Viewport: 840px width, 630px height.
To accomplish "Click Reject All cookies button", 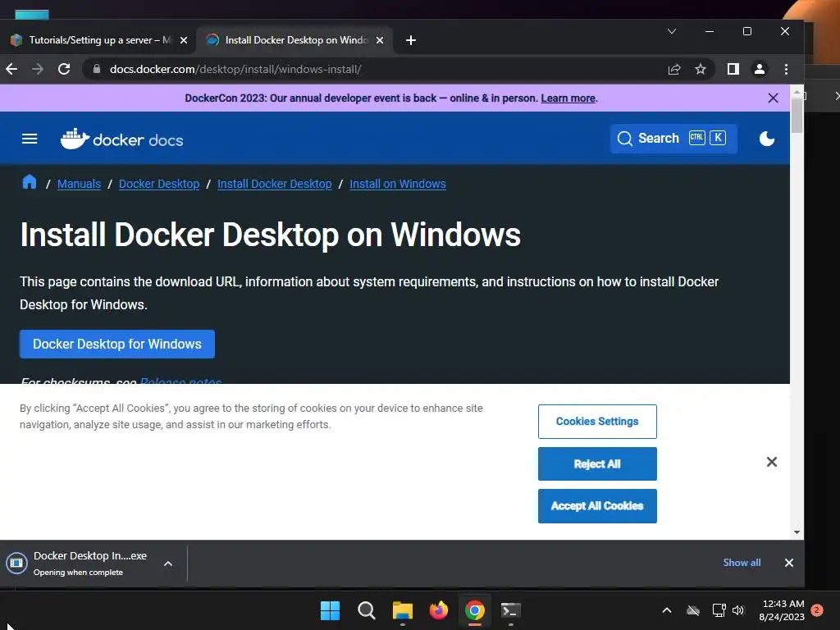I will click(597, 464).
